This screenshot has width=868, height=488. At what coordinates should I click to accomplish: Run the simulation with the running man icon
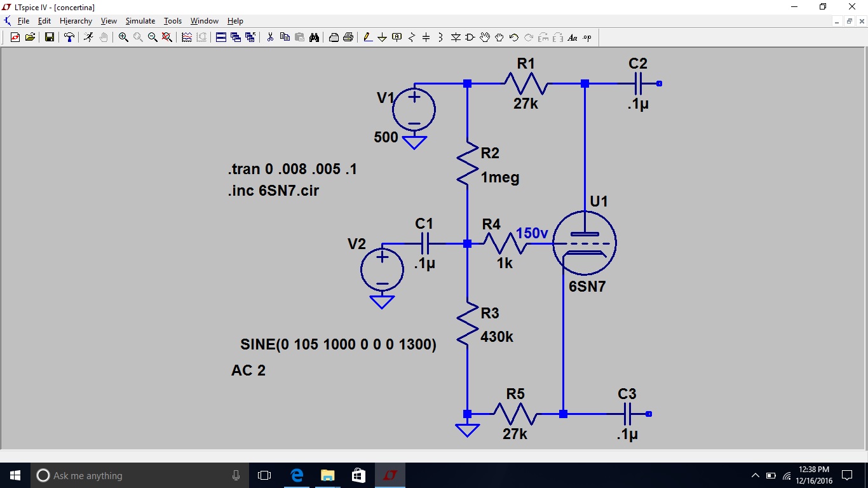(x=88, y=37)
